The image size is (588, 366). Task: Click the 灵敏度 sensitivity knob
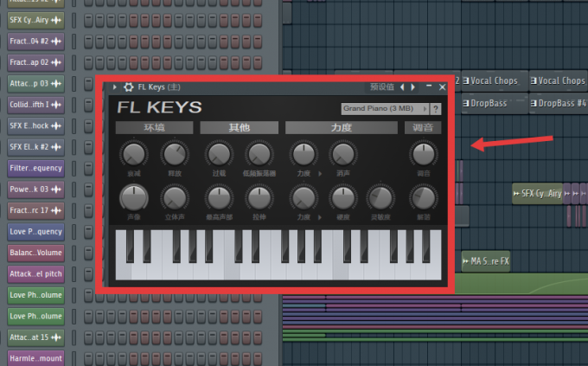[380, 198]
